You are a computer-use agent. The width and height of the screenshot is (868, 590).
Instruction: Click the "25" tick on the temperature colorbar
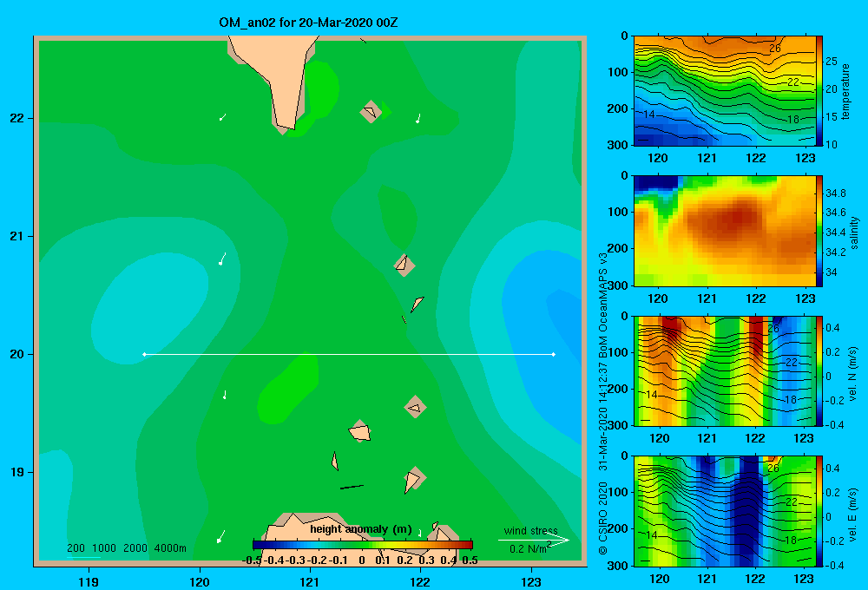[832, 61]
